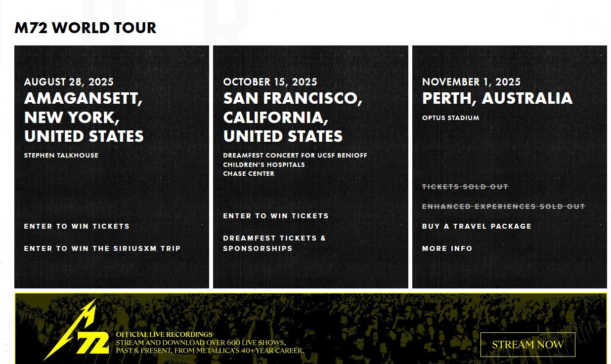The image size is (611, 364).
Task: Select the Amagansett, New York event title
Action: [84, 117]
